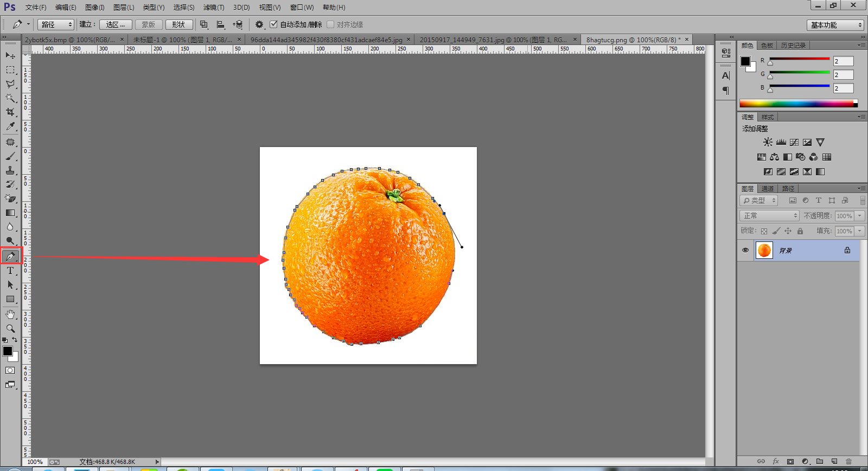
Task: Close the 8hagtucg.png document tab
Action: pos(687,39)
